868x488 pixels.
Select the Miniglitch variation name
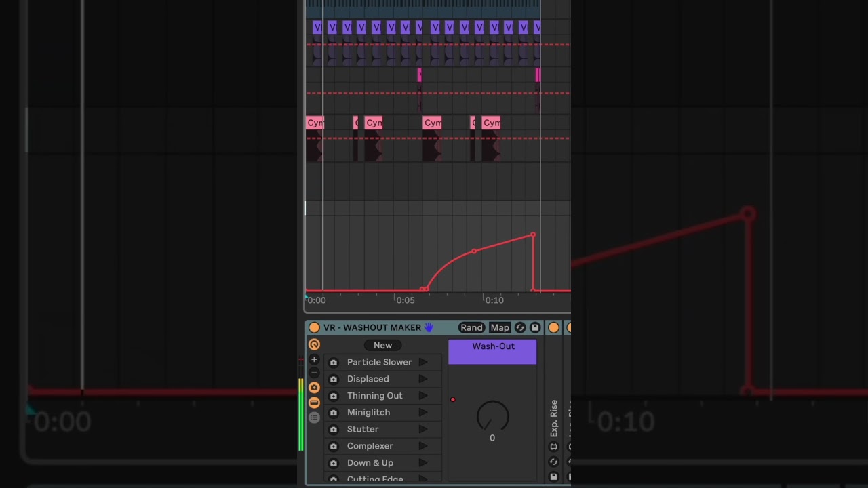point(368,412)
